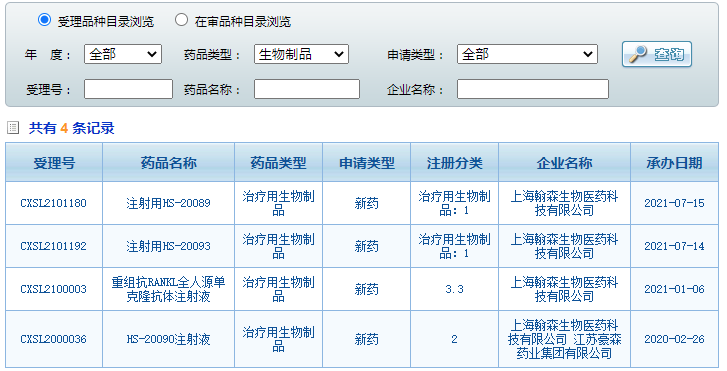Click the 药品名称 column header
727x371 pixels.
coord(169,162)
